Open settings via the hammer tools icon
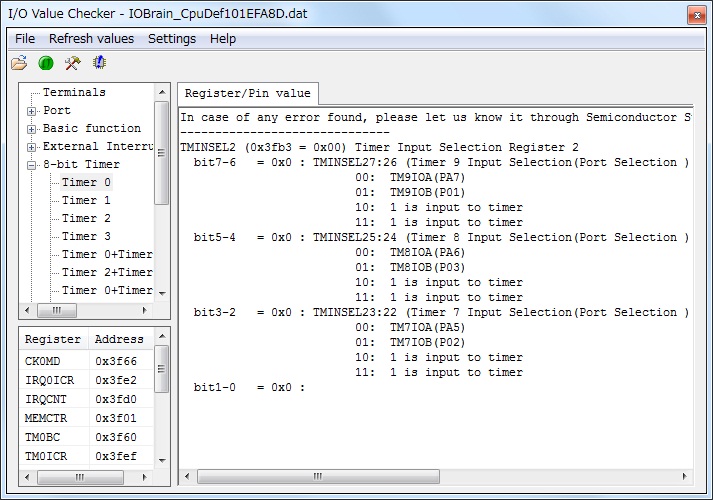This screenshot has width=713, height=500. [x=72, y=63]
